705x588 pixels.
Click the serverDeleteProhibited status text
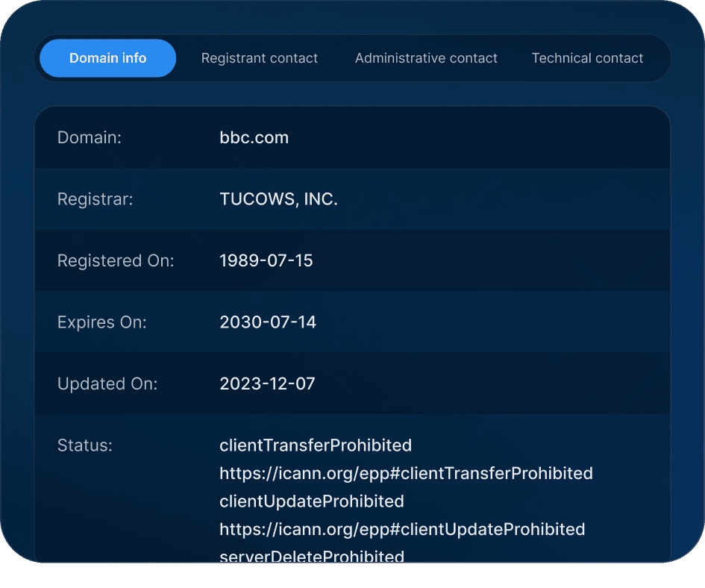tap(311, 556)
